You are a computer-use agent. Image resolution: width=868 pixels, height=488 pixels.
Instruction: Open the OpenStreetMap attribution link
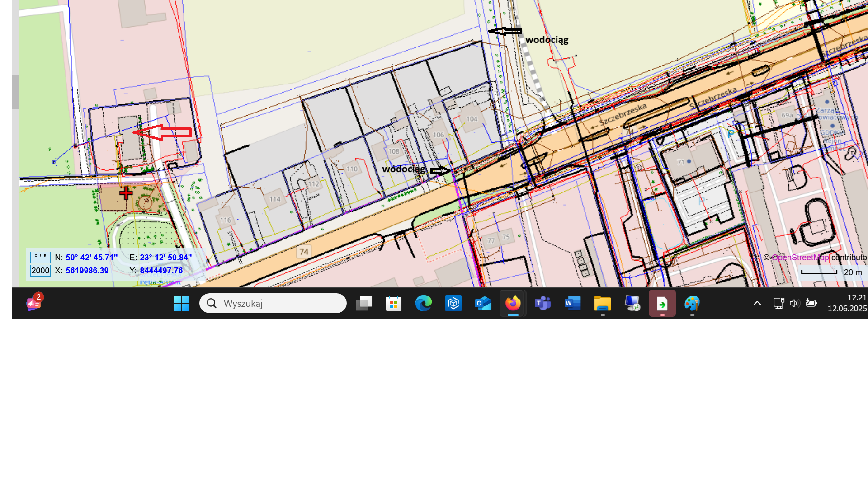point(800,258)
